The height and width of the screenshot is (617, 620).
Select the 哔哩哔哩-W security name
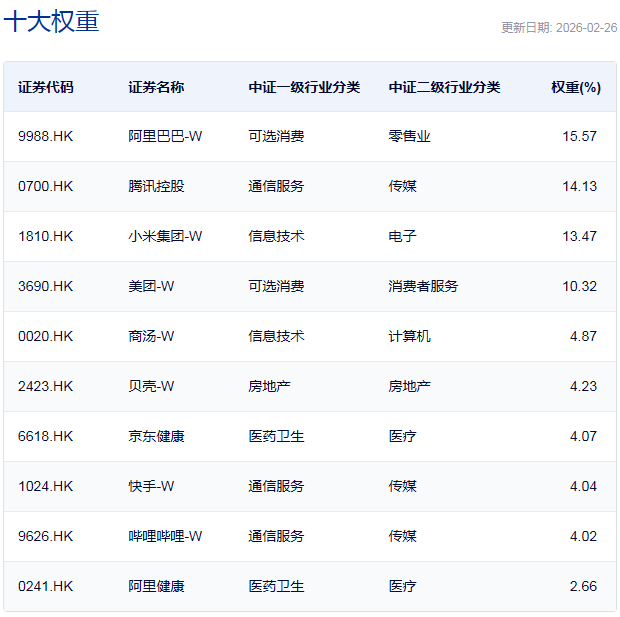point(165,536)
